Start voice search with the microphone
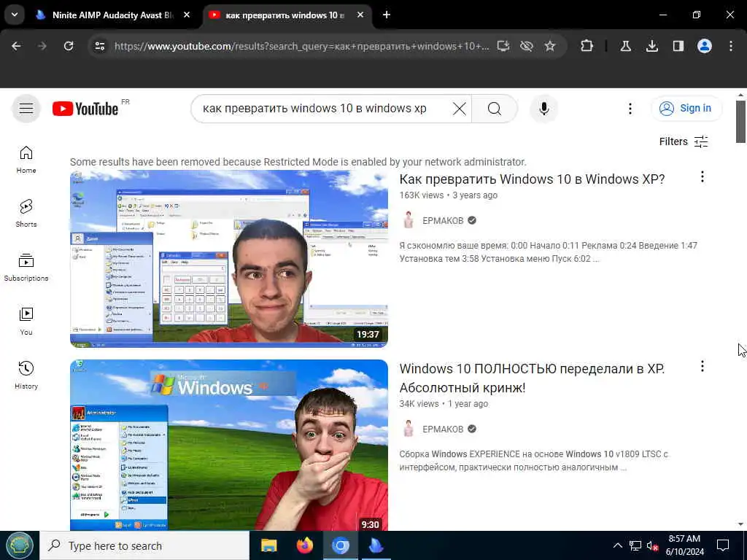The width and height of the screenshot is (747, 560). tap(544, 109)
